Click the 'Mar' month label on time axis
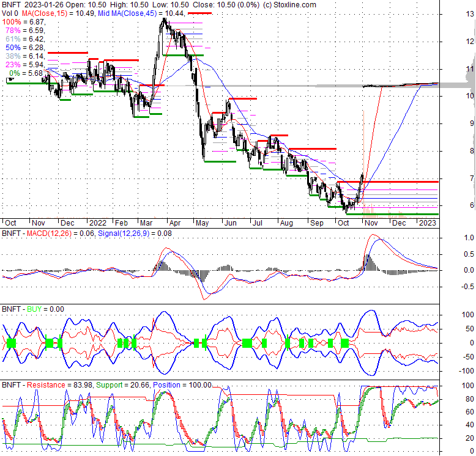This screenshot has height=456, width=476. 146,223
